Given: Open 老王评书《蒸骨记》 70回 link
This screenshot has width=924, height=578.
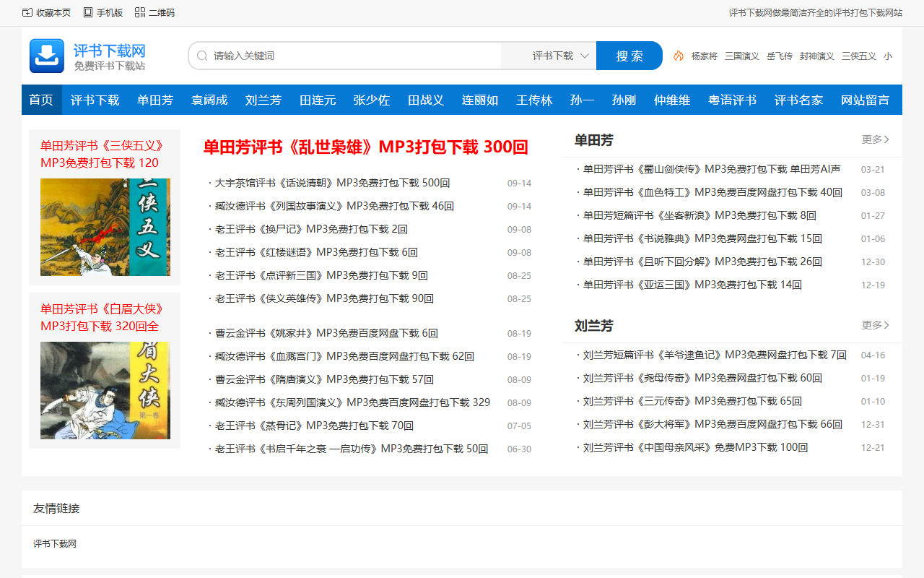Looking at the screenshot, I should point(314,426).
